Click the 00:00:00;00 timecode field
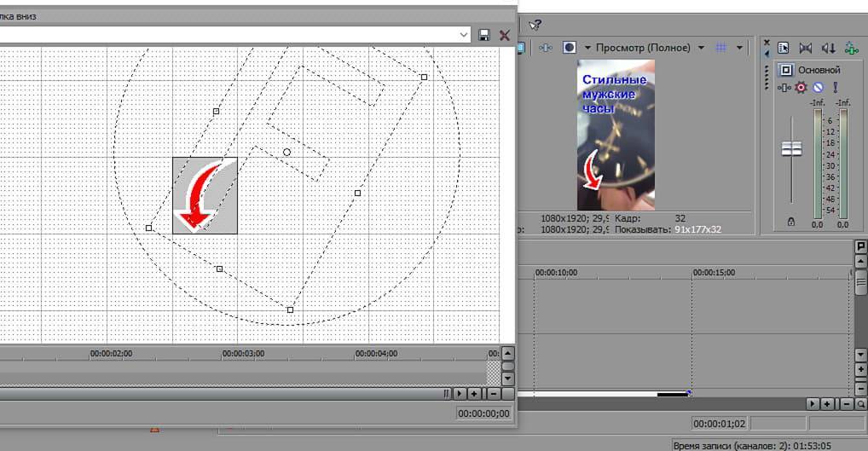The height and width of the screenshot is (451, 868). 483,413
